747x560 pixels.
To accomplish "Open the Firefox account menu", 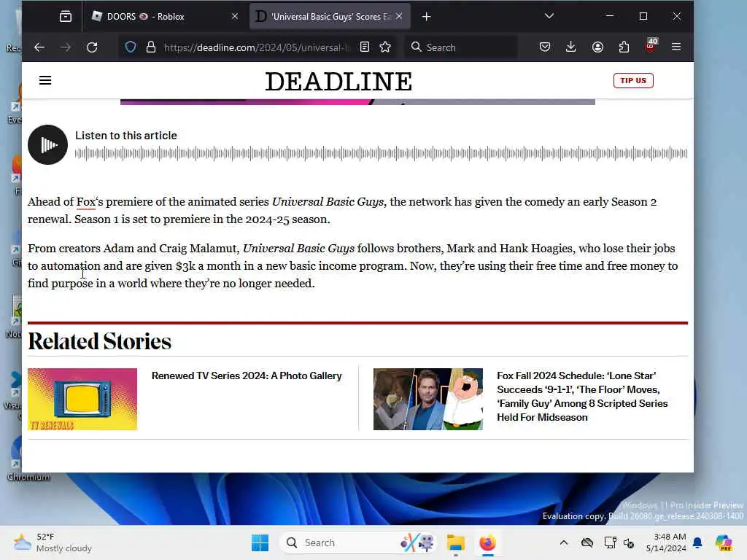I will click(x=597, y=47).
